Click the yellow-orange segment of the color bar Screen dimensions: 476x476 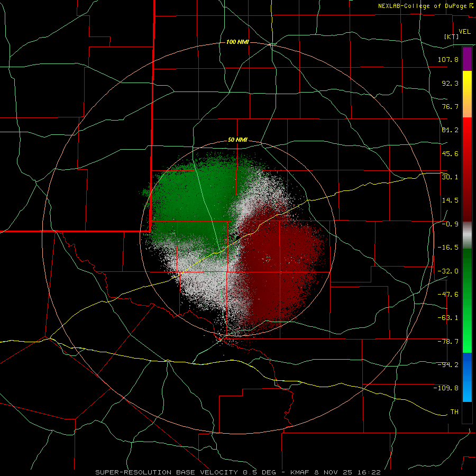[x=467, y=94]
